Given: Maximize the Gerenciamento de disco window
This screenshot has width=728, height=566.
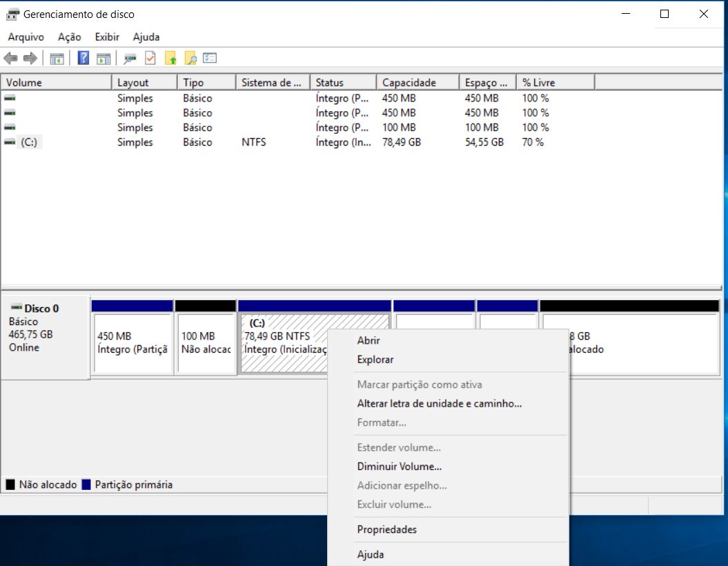Looking at the screenshot, I should click(x=665, y=14).
